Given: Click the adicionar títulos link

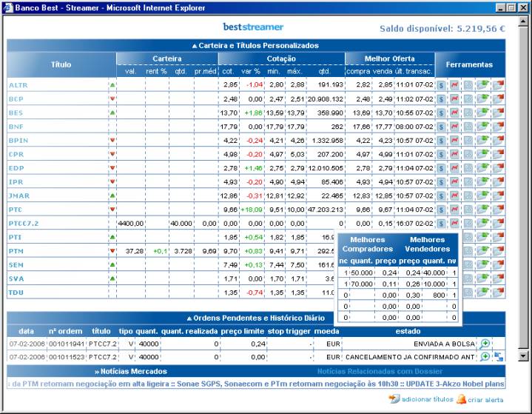Looking at the screenshot, I should click(x=427, y=399).
